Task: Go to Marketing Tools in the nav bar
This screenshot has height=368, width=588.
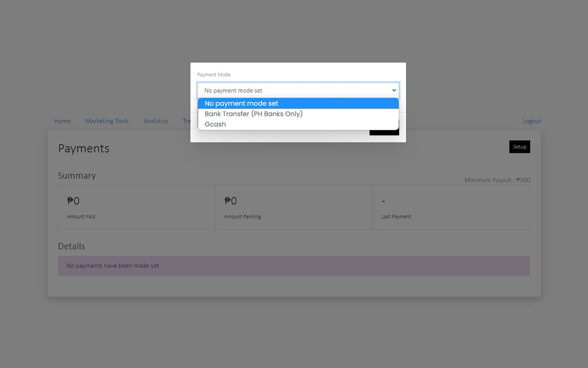Action: (x=107, y=121)
